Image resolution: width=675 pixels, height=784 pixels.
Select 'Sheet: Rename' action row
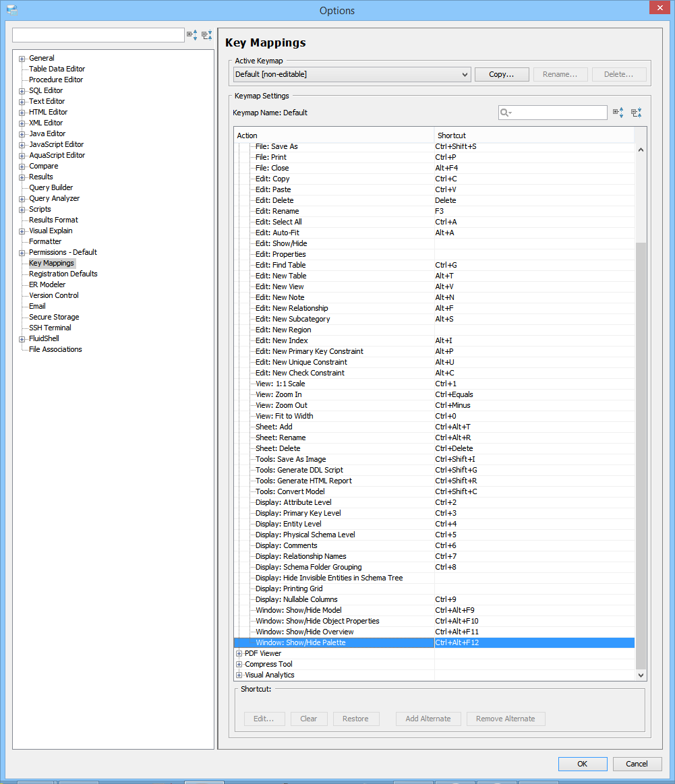434,438
